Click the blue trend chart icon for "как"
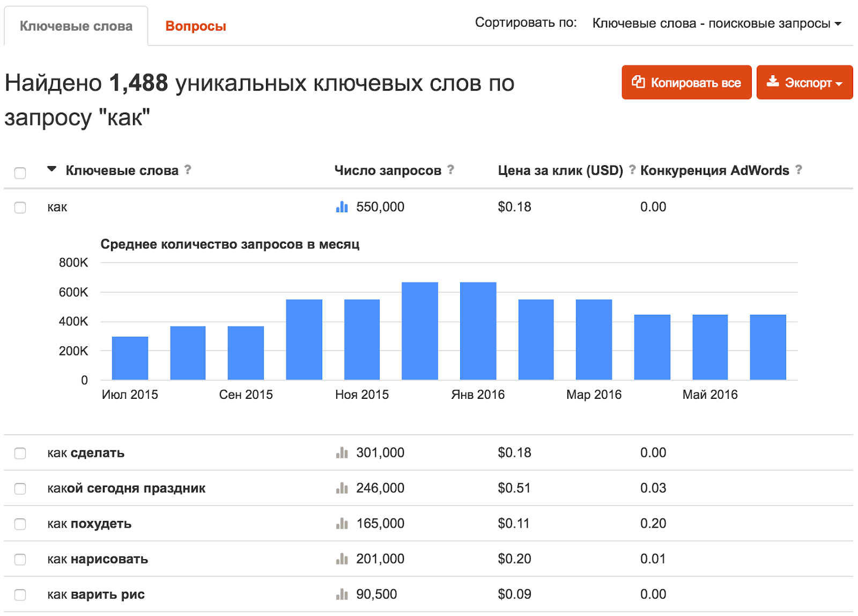This screenshot has width=858, height=616. click(x=342, y=207)
